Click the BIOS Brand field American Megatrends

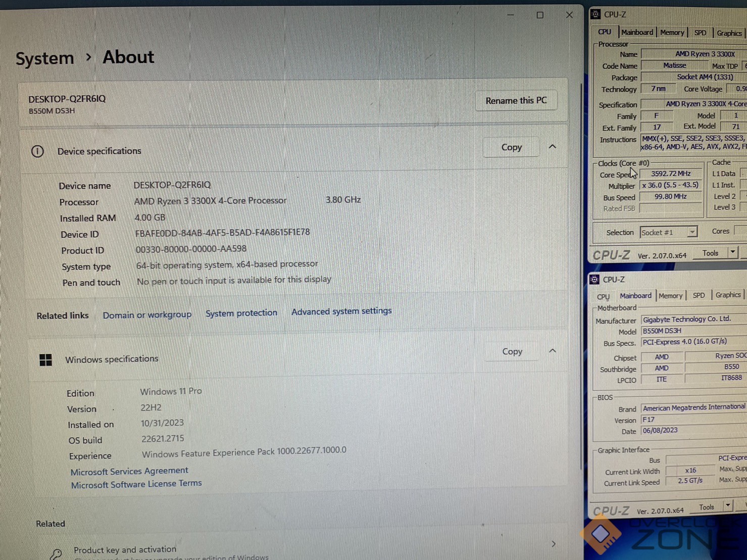(694, 408)
